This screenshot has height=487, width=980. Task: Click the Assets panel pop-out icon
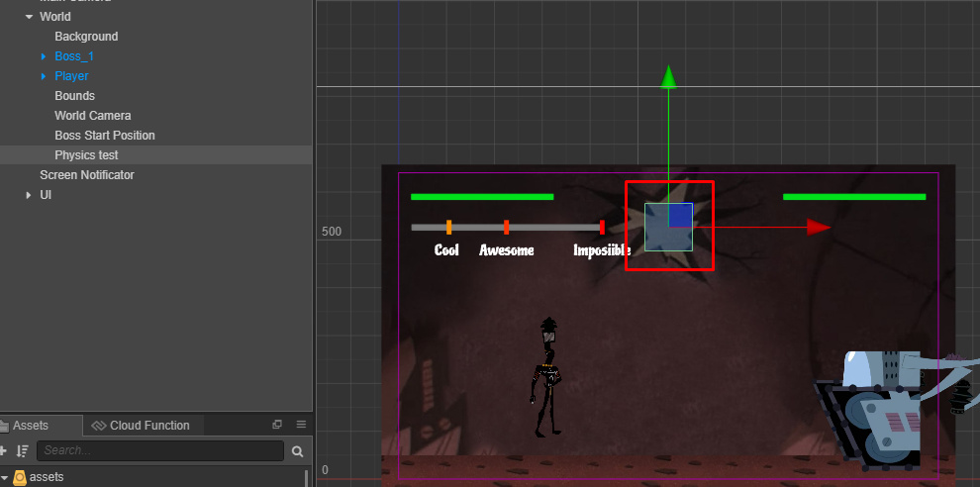coord(277,425)
